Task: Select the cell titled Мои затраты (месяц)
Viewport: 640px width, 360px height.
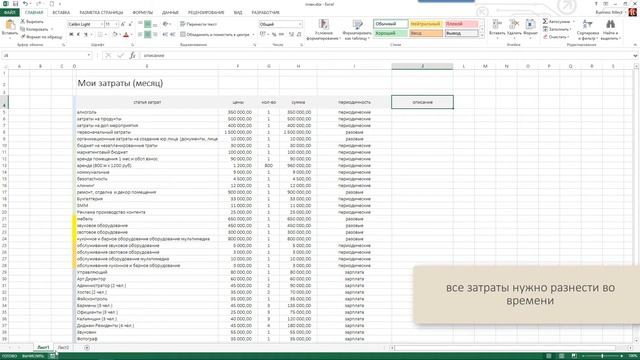Action: (120, 83)
